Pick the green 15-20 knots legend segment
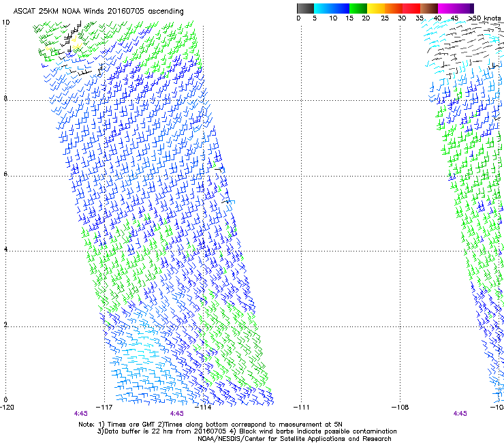 pyautogui.click(x=358, y=8)
